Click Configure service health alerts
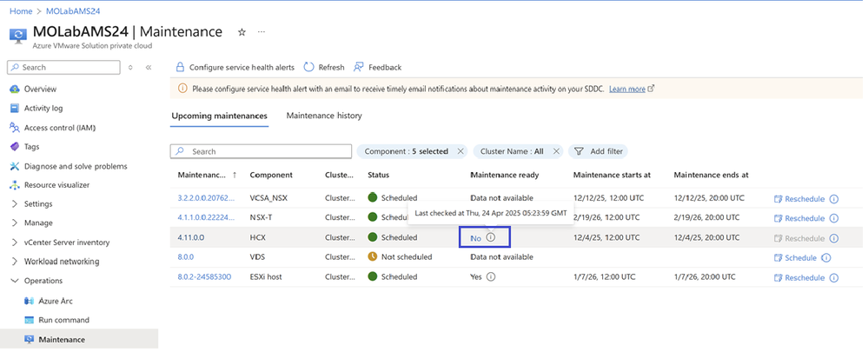 click(235, 68)
